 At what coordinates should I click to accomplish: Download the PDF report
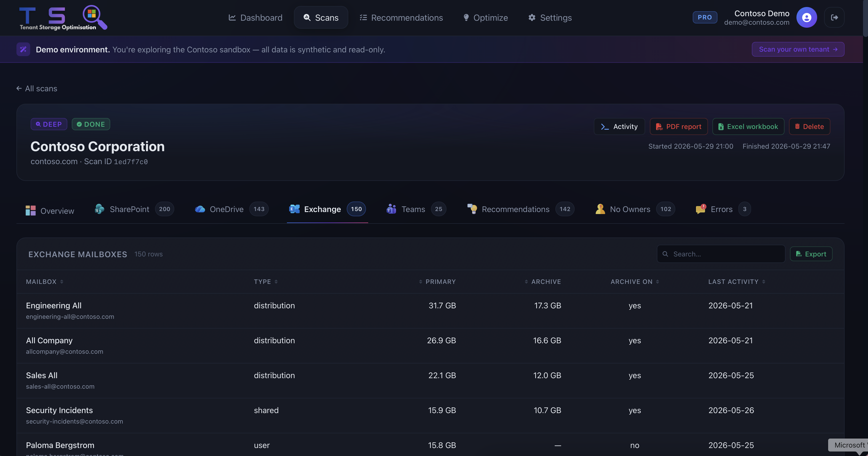coord(679,126)
